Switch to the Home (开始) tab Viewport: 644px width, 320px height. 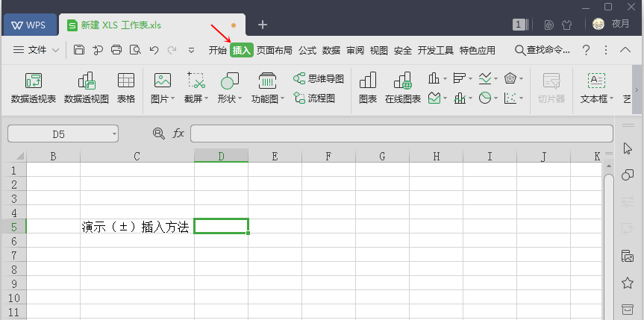(217, 50)
